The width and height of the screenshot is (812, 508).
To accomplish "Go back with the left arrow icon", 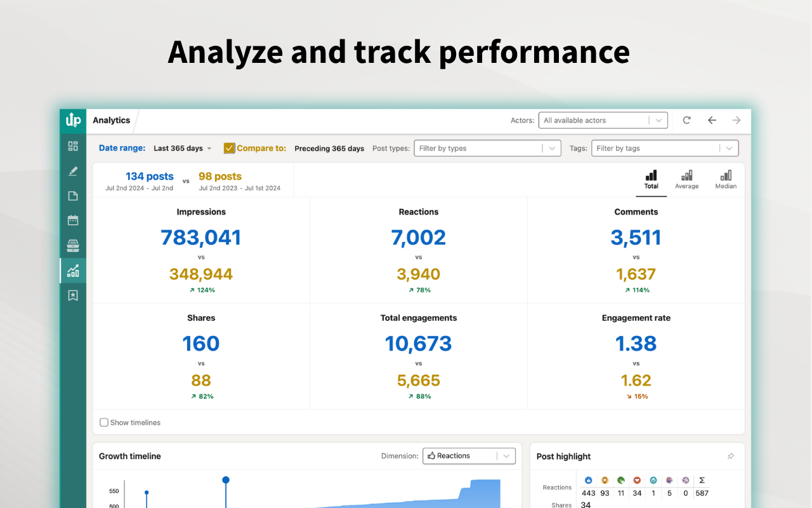I will point(712,120).
